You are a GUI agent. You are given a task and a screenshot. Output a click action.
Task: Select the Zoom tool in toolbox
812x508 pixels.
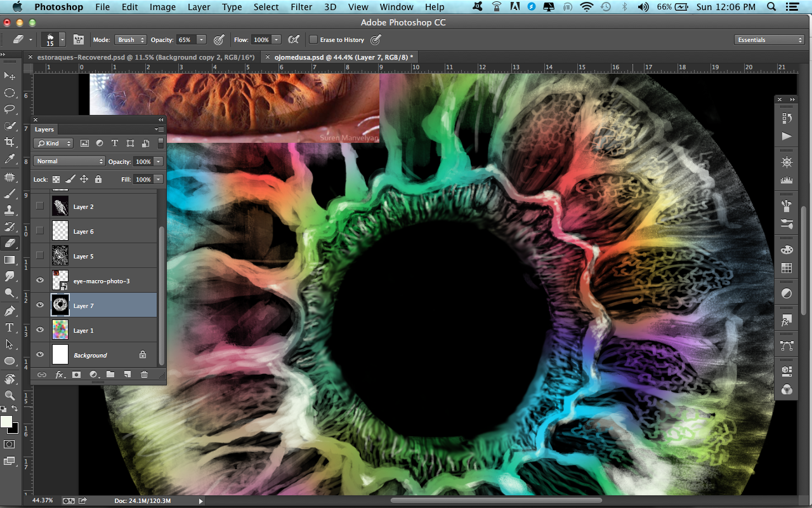pos(10,396)
